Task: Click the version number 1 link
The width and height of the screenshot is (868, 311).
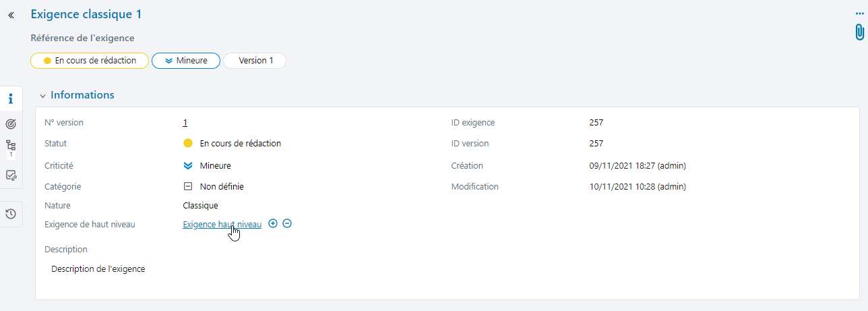Action: (185, 123)
